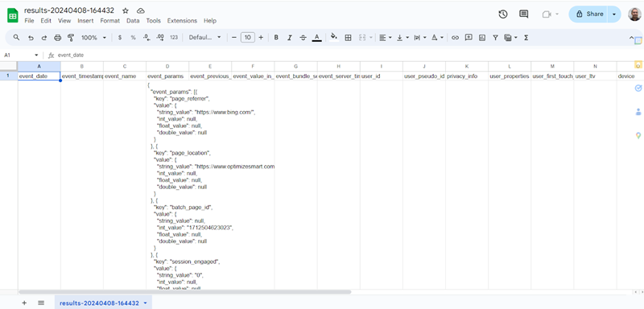The image size is (644, 309).
Task: Open horizontal align dropdown
Action: [x=385, y=38]
